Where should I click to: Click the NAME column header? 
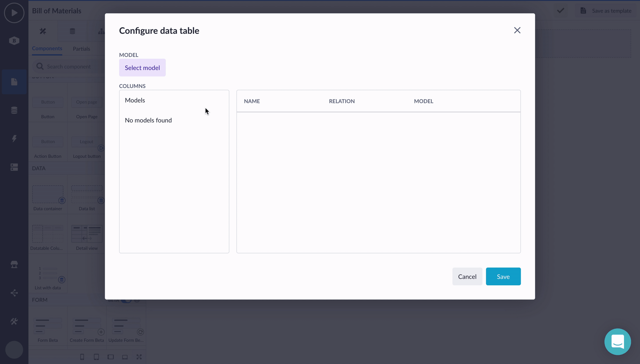pyautogui.click(x=252, y=101)
